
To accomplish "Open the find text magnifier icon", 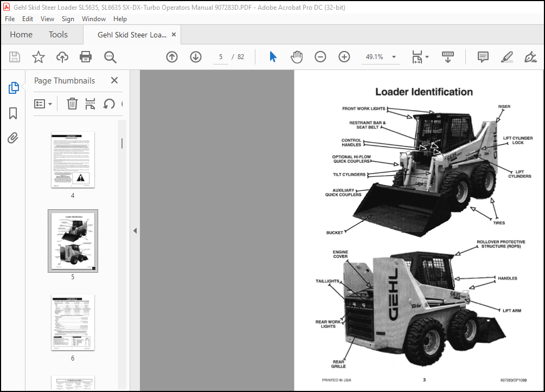I will pos(110,57).
